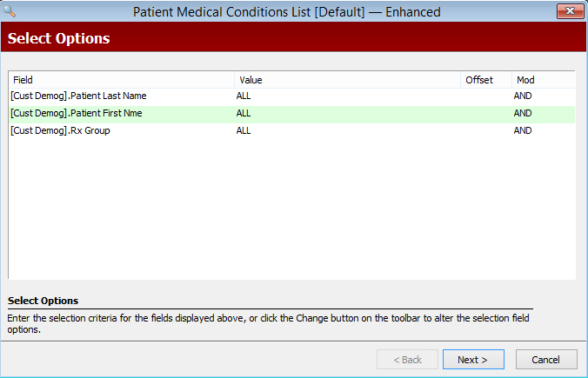This screenshot has width=588, height=378.
Task: Click the Value cell for Patient Last Name
Action: [244, 96]
